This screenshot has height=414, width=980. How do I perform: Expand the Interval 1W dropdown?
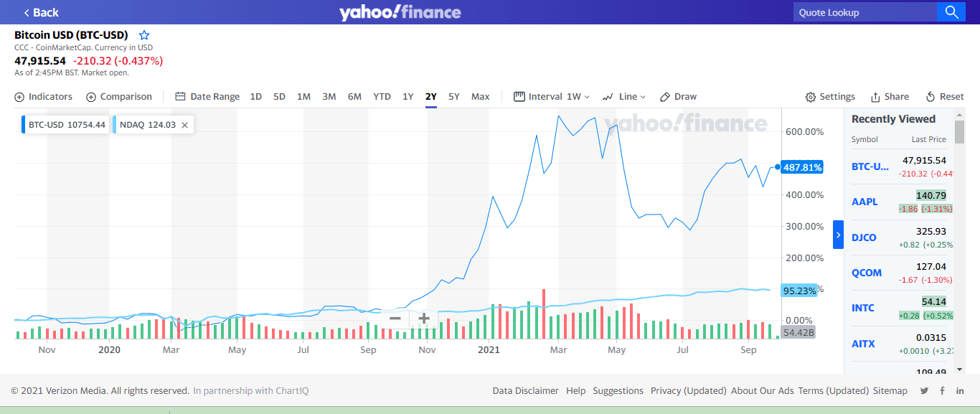[x=552, y=97]
